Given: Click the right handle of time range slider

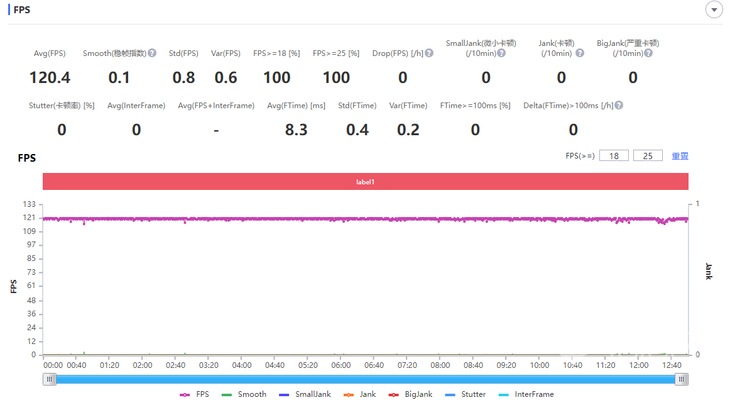Looking at the screenshot, I should [x=682, y=379].
